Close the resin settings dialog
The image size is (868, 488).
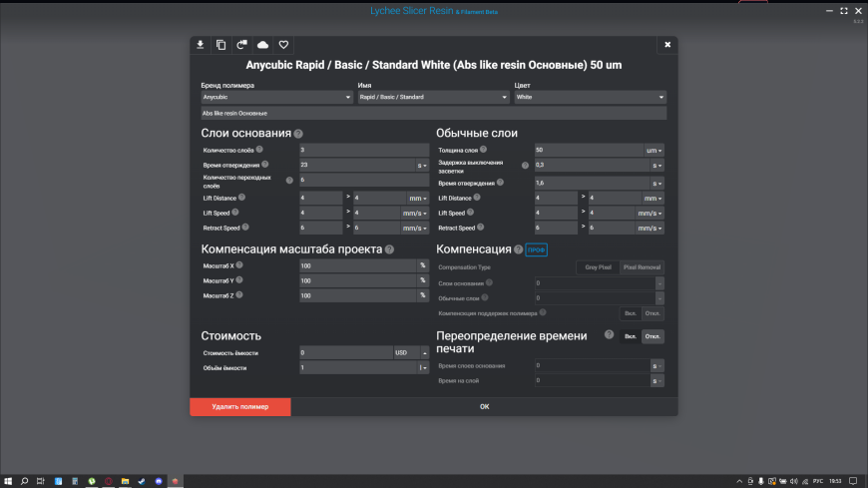(x=667, y=45)
